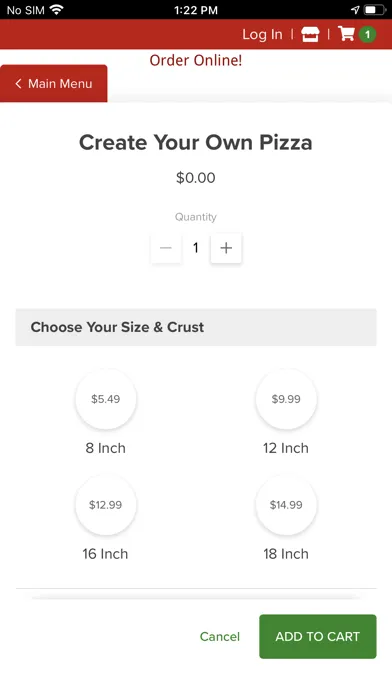Tap the Wi-Fi status icon
This screenshot has height=696, width=392.
pyautogui.click(x=57, y=10)
